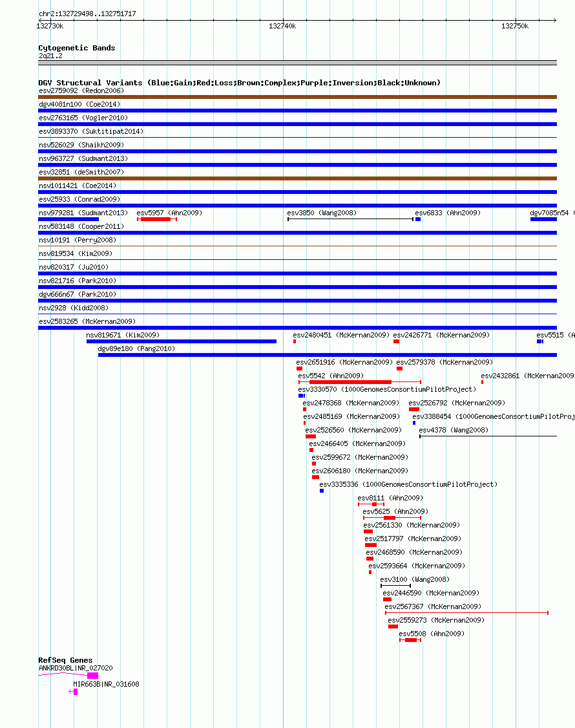Select esv2583265 (McKernan2009) label
Image resolution: width=575 pixels, height=728 pixels.
click(87, 321)
